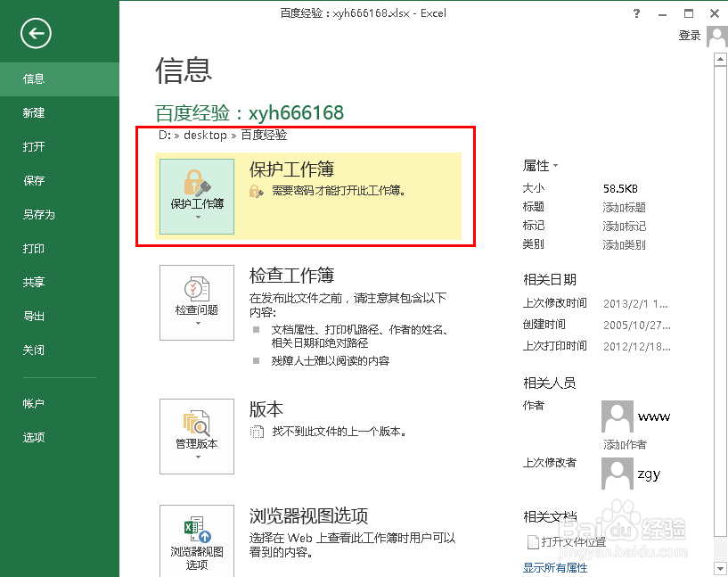The image size is (728, 577).
Task: Open 浏览器视图选项 (Browser View Options) icon
Action: coord(196,538)
